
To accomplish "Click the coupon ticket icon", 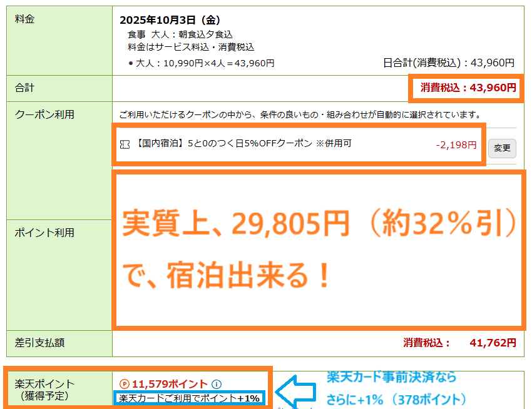I will (125, 144).
